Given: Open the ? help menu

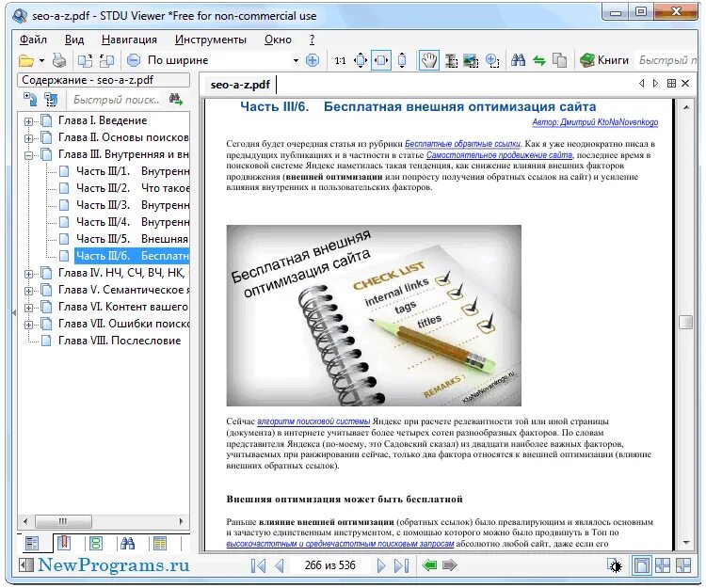Looking at the screenshot, I should pyautogui.click(x=312, y=40).
